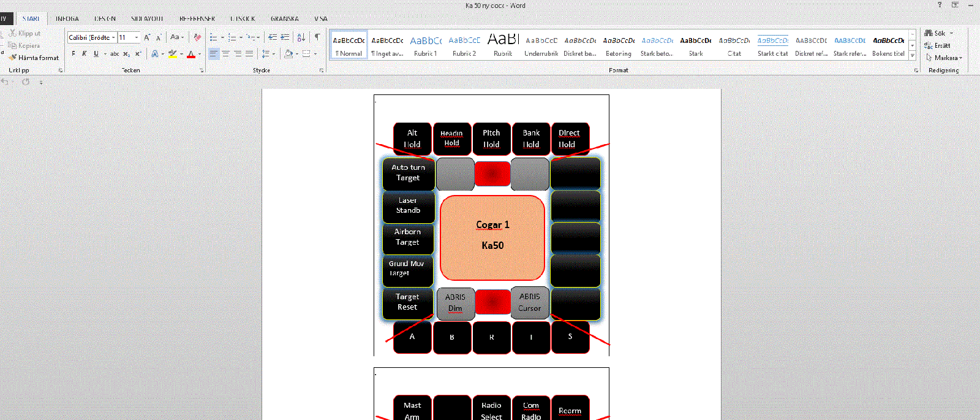
Task: Click the increase font size icon
Action: pyautogui.click(x=147, y=37)
